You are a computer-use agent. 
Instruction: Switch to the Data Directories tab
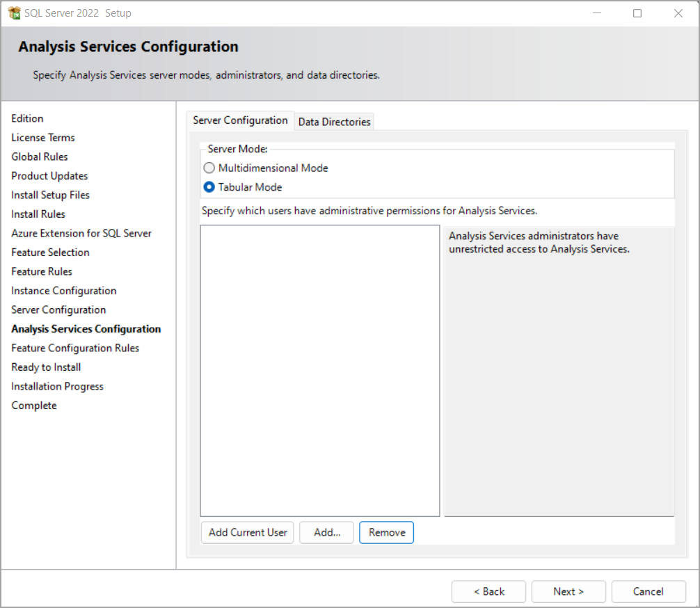(x=334, y=122)
